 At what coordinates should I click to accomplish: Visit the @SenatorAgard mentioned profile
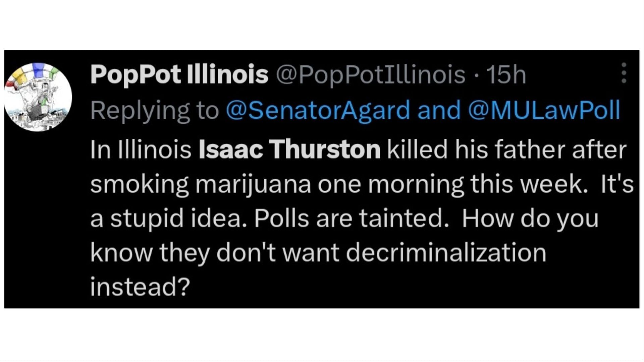coord(318,110)
